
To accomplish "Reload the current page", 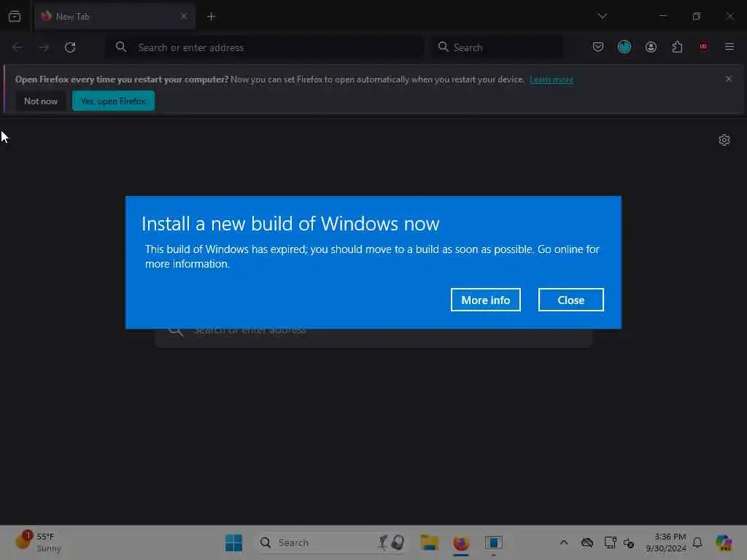I will pos(70,47).
